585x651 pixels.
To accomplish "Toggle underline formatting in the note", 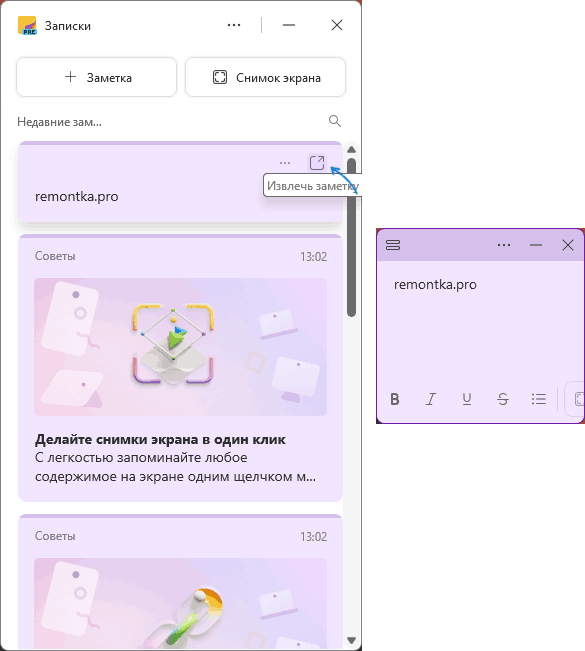I will 467,399.
